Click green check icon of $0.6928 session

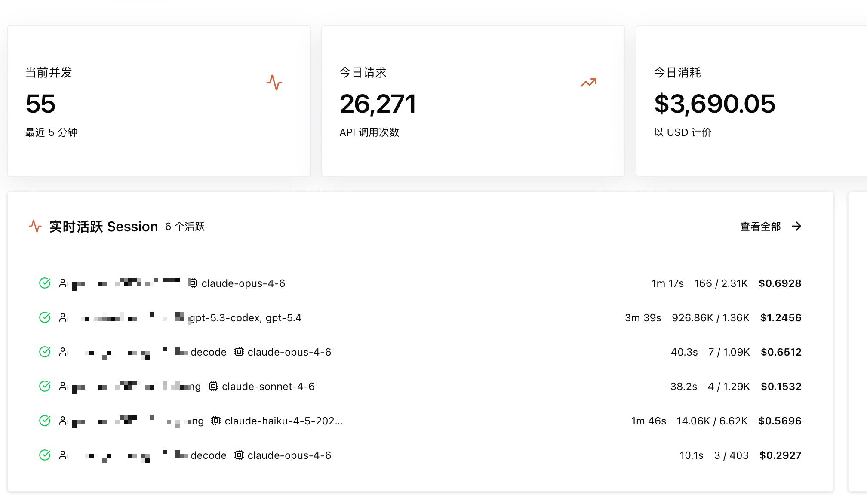[45, 283]
